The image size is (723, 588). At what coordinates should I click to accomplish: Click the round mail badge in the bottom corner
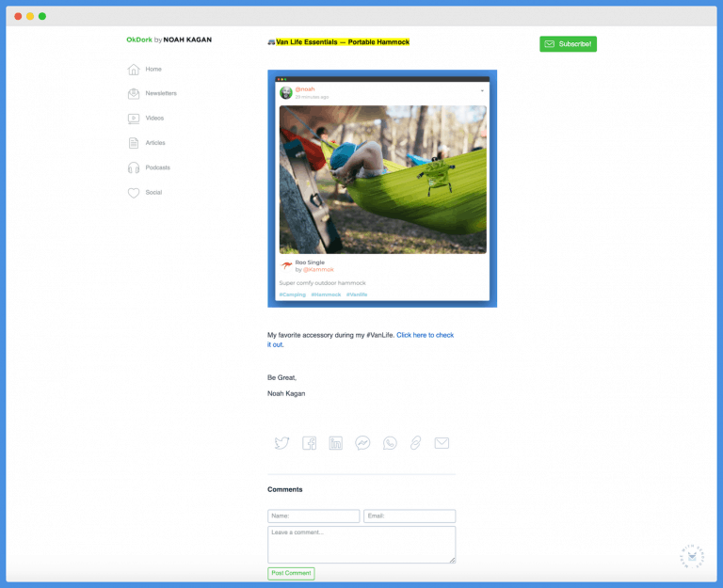(692, 556)
